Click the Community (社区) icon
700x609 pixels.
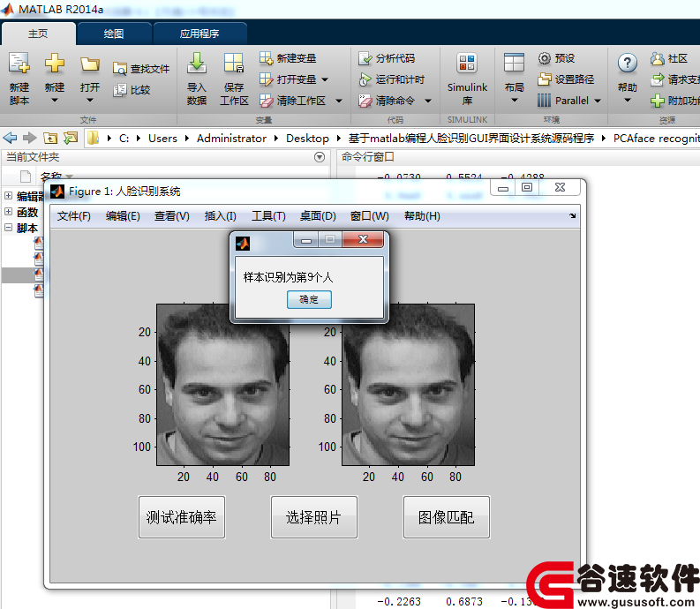(657, 58)
